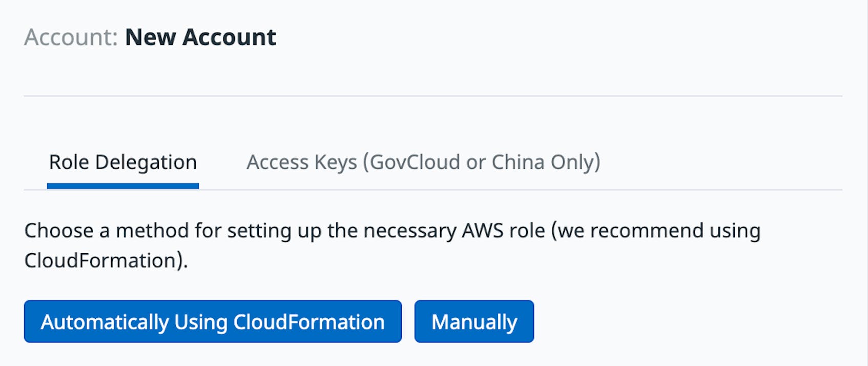The image size is (868, 366).
Task: Return to Role Delegation view
Action: pyautogui.click(x=122, y=162)
